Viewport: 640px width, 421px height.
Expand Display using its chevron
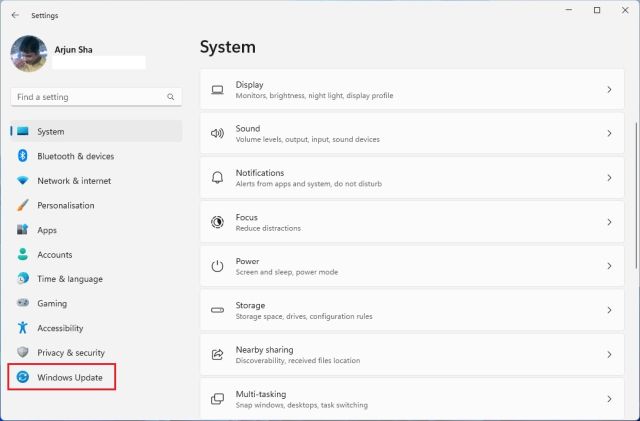[x=609, y=89]
